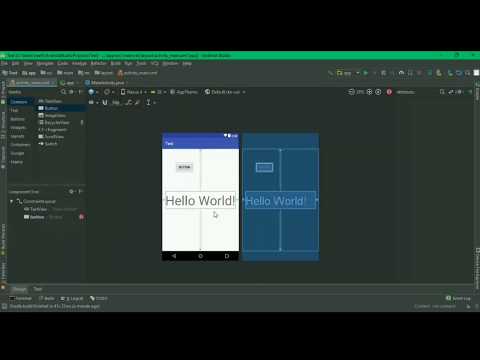
Task: Open the Navigate menu
Action: coord(45,63)
